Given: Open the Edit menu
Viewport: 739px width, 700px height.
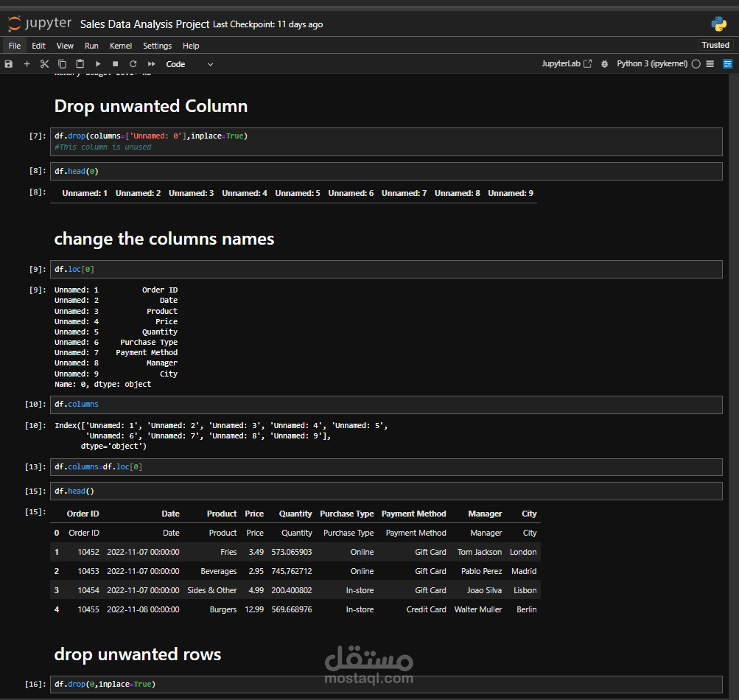Looking at the screenshot, I should [38, 46].
